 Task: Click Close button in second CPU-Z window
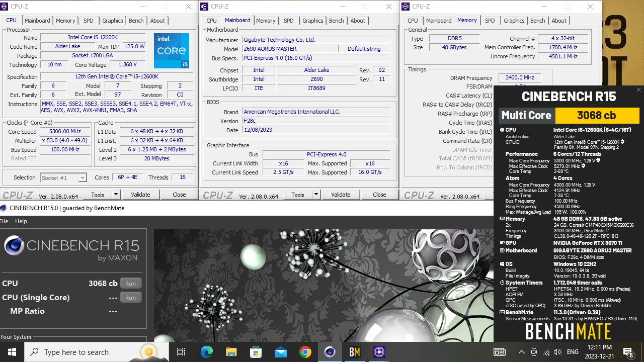tap(379, 195)
